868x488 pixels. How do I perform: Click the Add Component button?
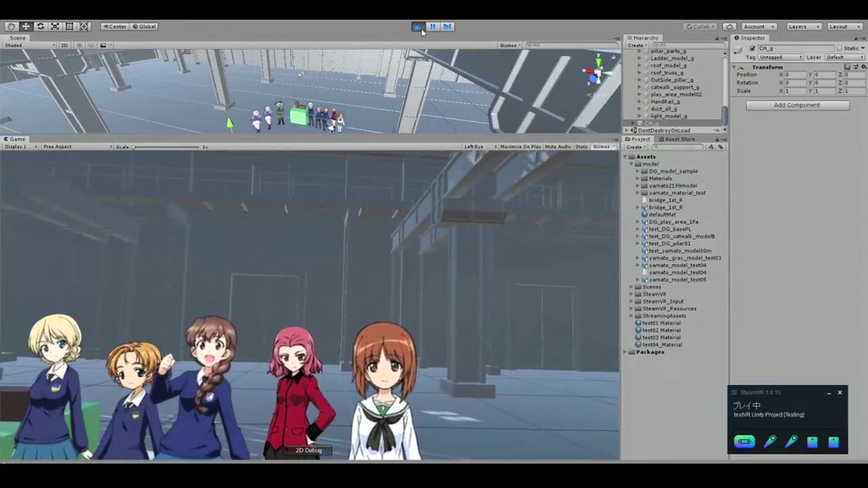pyautogui.click(x=797, y=105)
